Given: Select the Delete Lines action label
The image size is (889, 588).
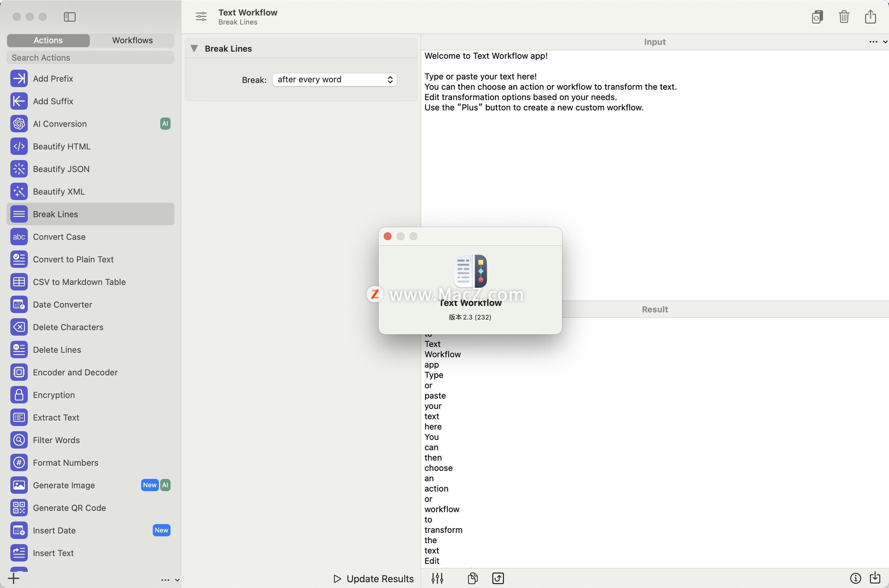Looking at the screenshot, I should pos(57,350).
